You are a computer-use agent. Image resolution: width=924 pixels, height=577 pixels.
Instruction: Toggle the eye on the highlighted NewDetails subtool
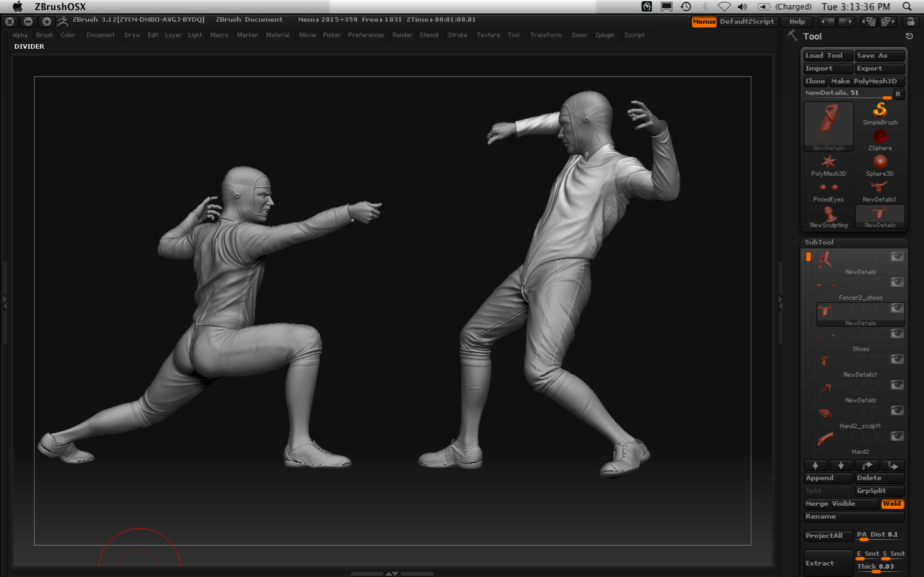click(897, 308)
